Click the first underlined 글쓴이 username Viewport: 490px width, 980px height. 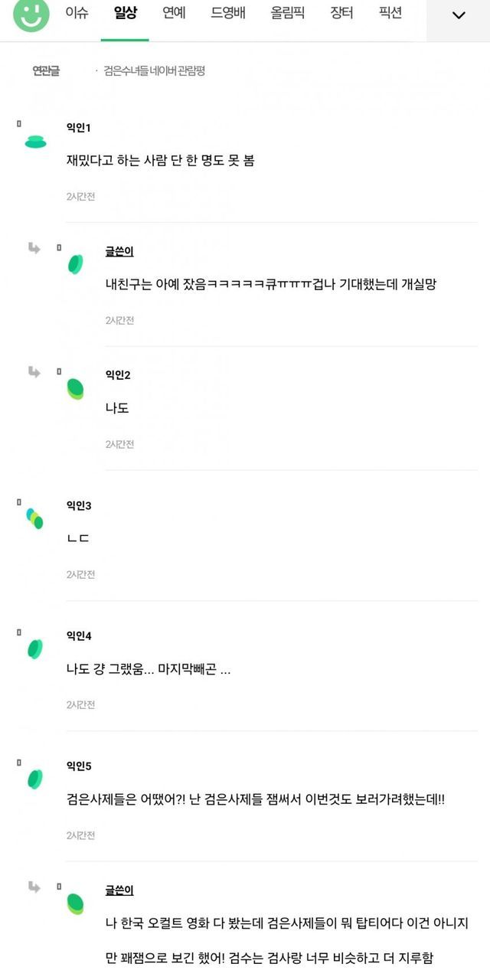point(119,251)
